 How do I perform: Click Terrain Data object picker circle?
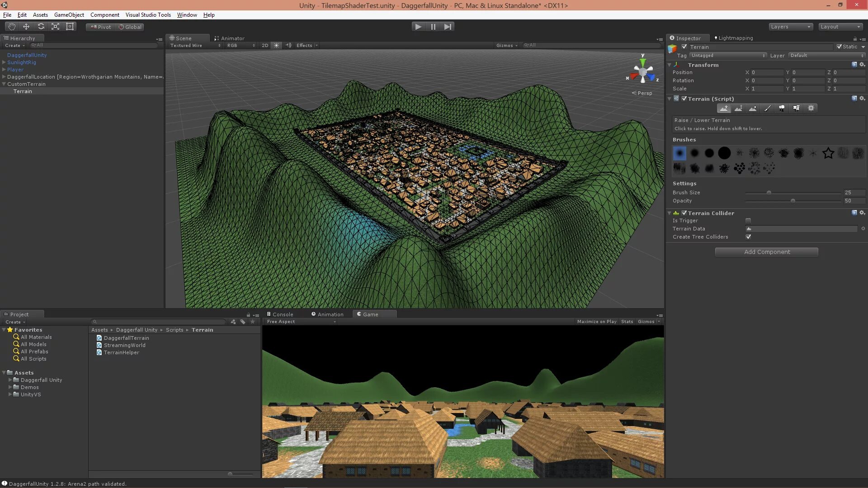[863, 229]
